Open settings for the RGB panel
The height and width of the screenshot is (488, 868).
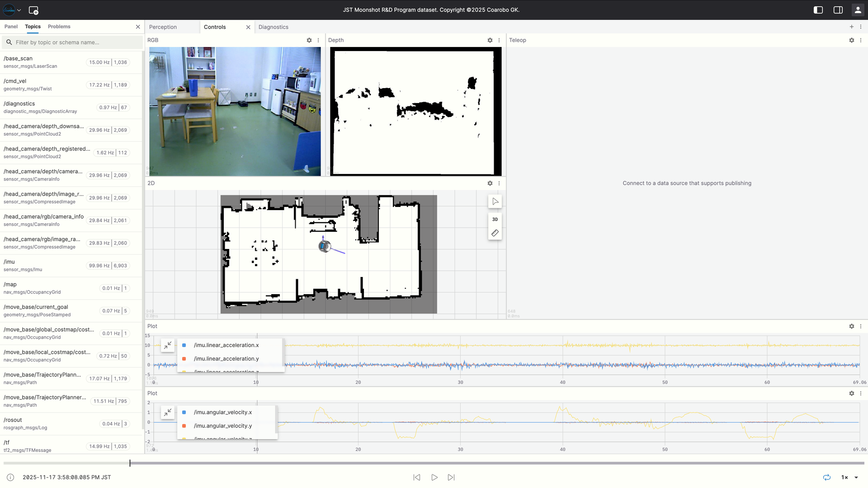pos(309,40)
